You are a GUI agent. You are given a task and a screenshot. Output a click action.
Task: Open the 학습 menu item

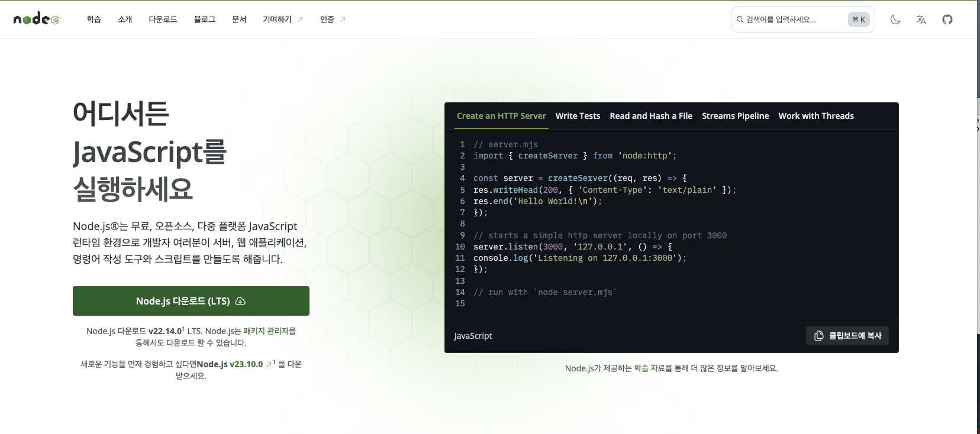[94, 20]
